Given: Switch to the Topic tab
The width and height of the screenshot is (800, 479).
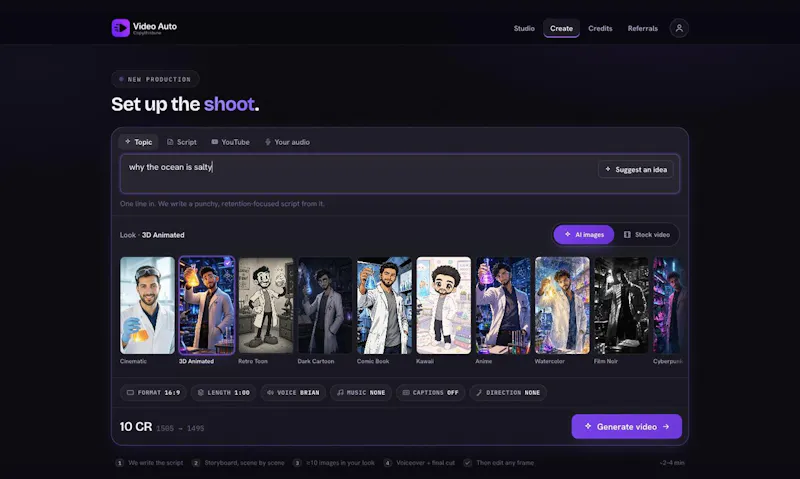Looking at the screenshot, I should pos(138,142).
